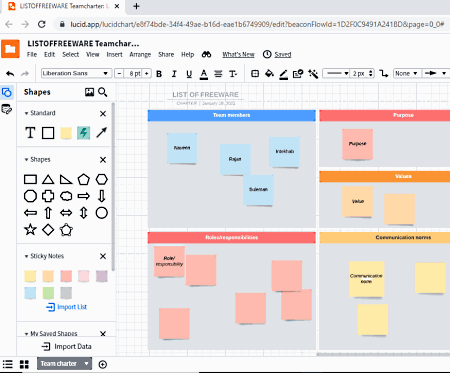Select the line arrow tool

click(x=102, y=132)
